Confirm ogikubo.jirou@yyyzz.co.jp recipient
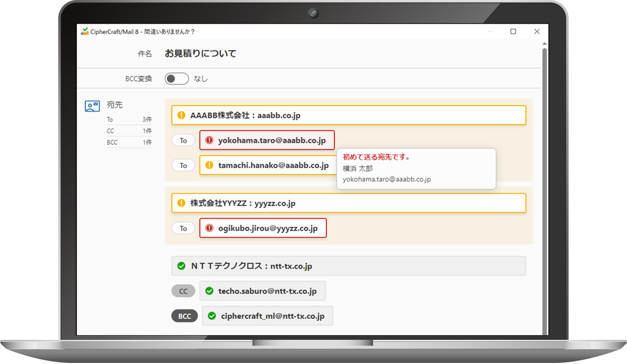The height and width of the screenshot is (364, 627). point(263,228)
